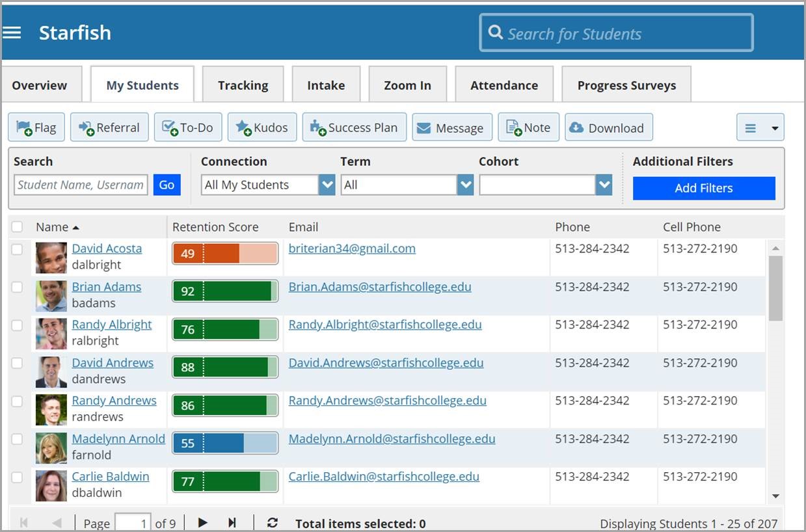Click the Add Filters button
Viewport: 806px width, 532px height.
click(703, 188)
